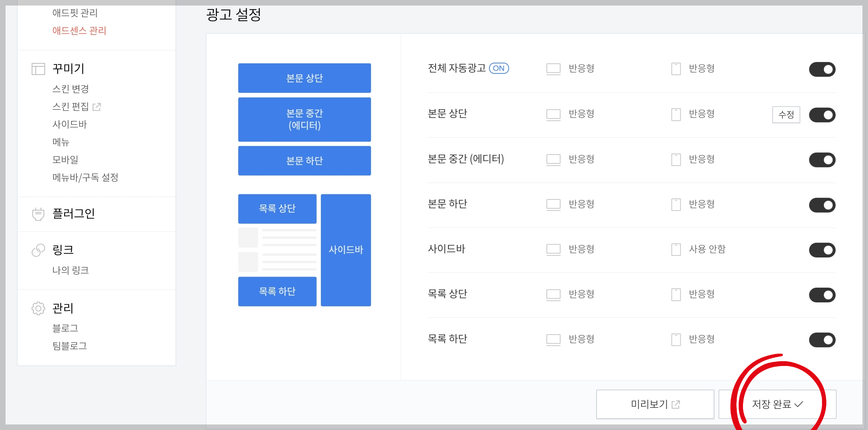The width and height of the screenshot is (868, 430).
Task: Disable the 목록 하단 toggle
Action: tap(822, 340)
